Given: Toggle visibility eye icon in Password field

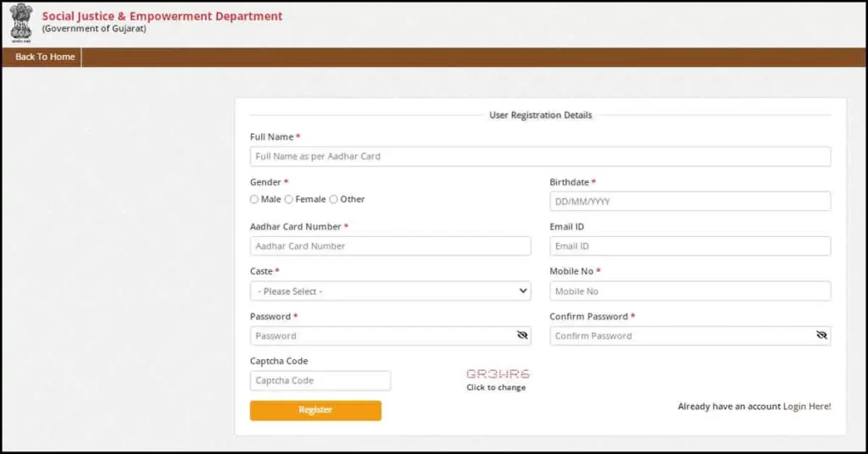Looking at the screenshot, I should tap(522, 335).
